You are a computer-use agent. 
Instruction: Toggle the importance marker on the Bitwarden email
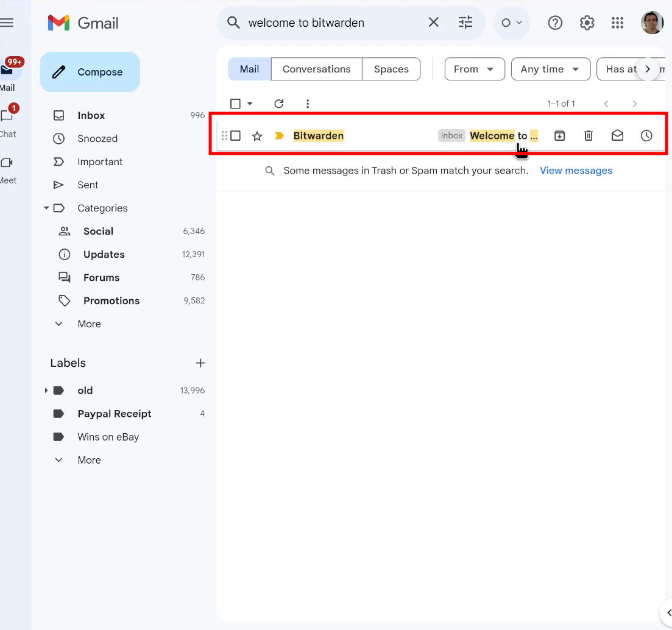[x=279, y=136]
